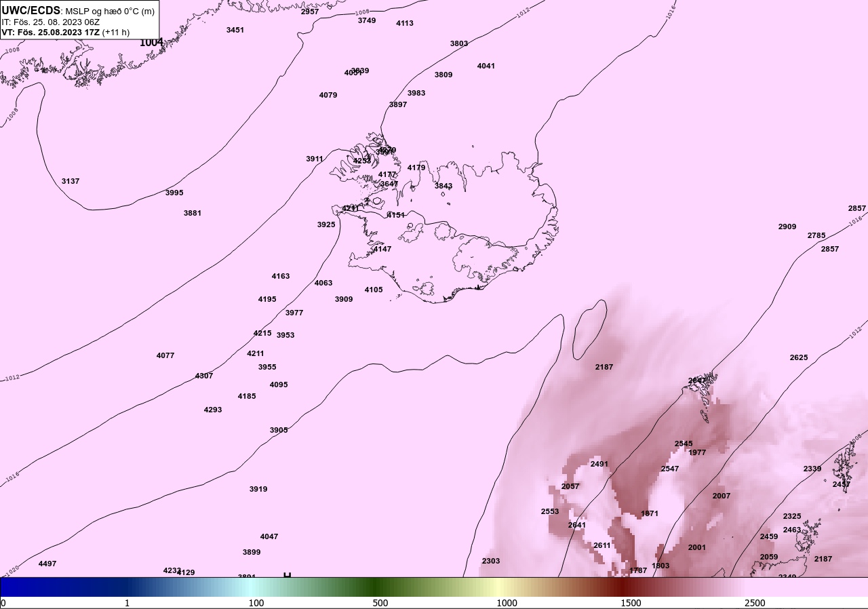Viewport: 868px width, 609px height.
Task: Click the height value 2339
Action: [x=812, y=469]
